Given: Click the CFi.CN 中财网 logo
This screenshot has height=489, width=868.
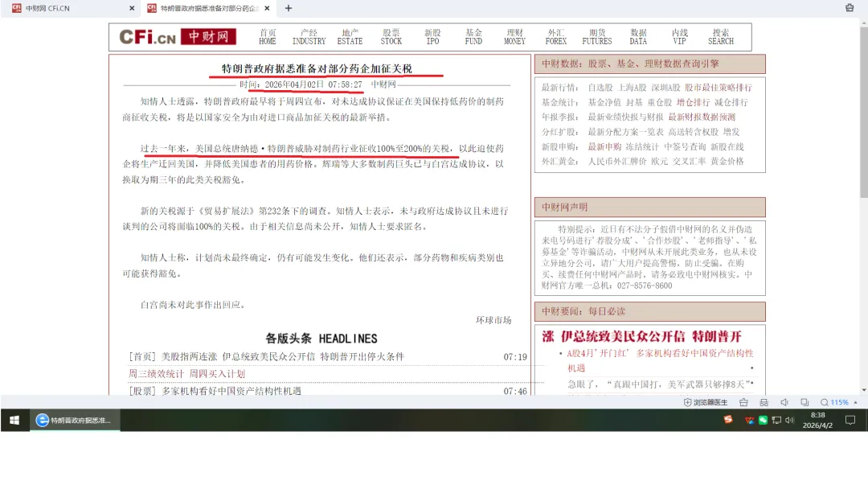Looking at the screenshot, I should pyautogui.click(x=178, y=36).
